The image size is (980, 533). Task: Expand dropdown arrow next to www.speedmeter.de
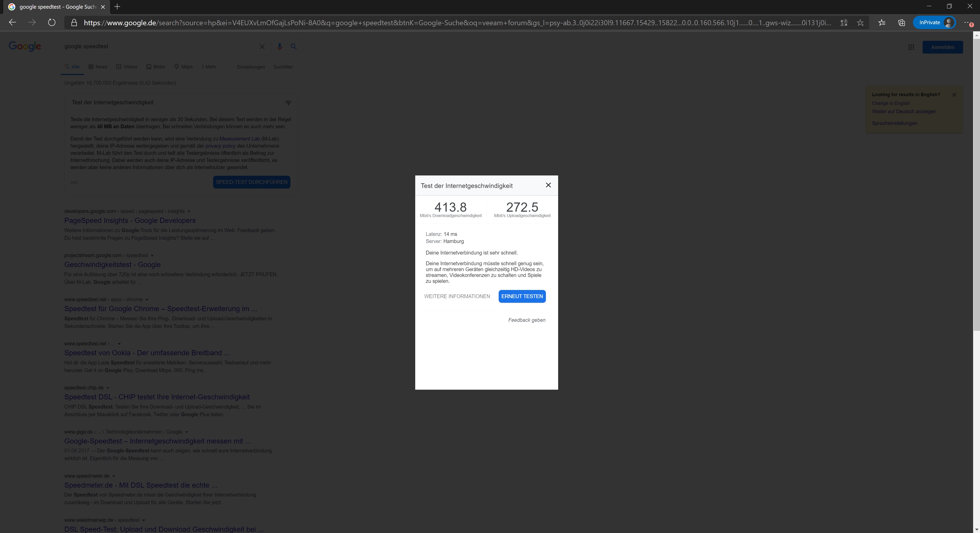point(114,476)
